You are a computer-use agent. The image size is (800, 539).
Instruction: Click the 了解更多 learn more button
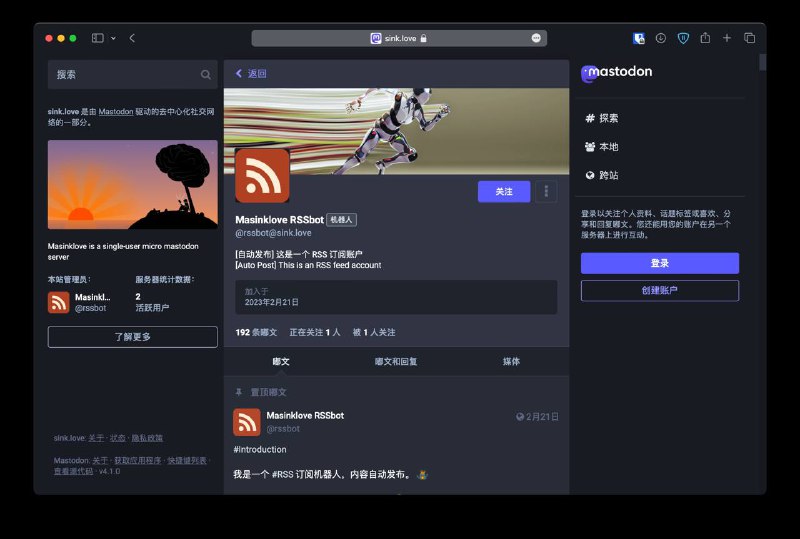132,337
